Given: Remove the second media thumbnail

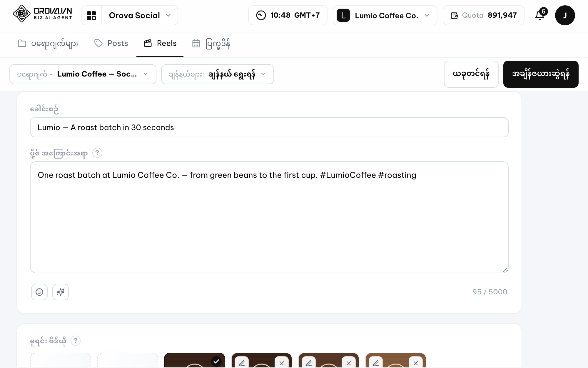Looking at the screenshot, I should click(282, 363).
